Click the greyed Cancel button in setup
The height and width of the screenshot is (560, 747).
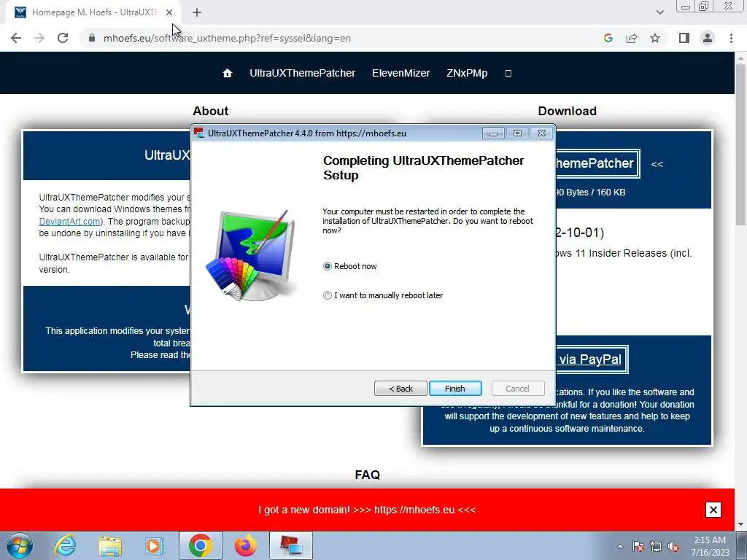point(517,389)
